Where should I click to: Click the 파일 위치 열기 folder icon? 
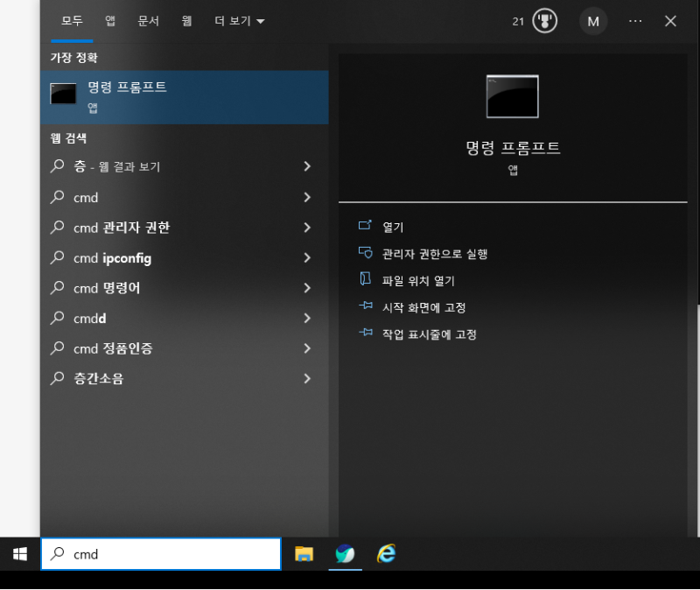367,279
